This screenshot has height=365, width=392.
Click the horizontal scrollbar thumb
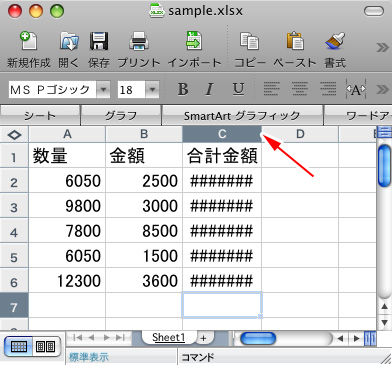[258, 339]
